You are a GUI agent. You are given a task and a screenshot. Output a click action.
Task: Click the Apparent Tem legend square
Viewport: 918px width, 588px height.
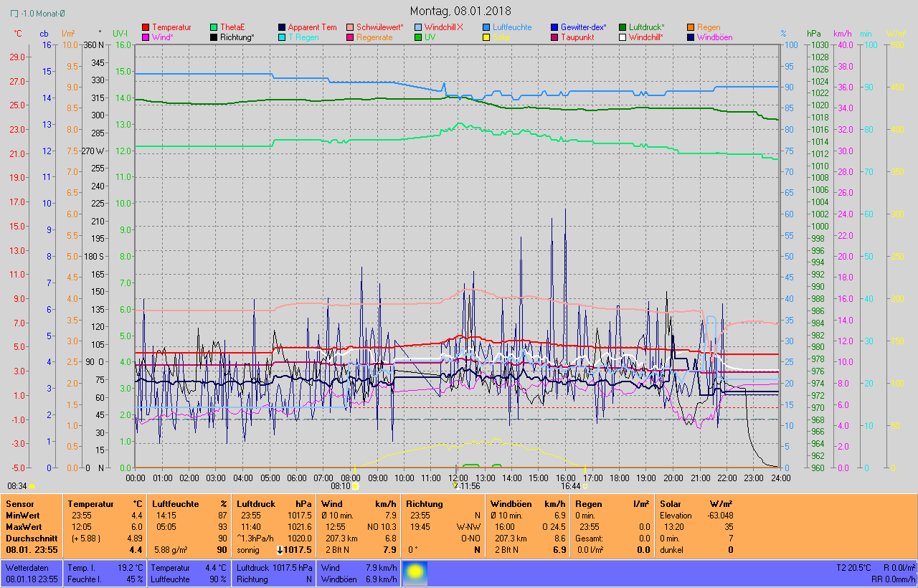282,27
